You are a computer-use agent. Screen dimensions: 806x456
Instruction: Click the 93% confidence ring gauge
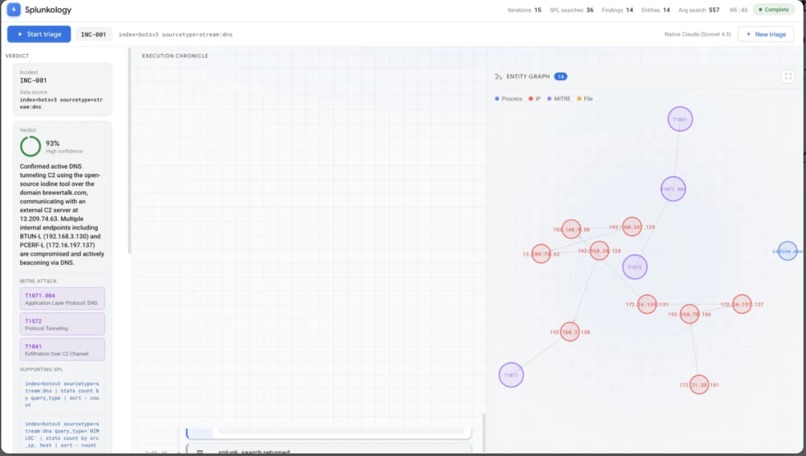coord(30,147)
